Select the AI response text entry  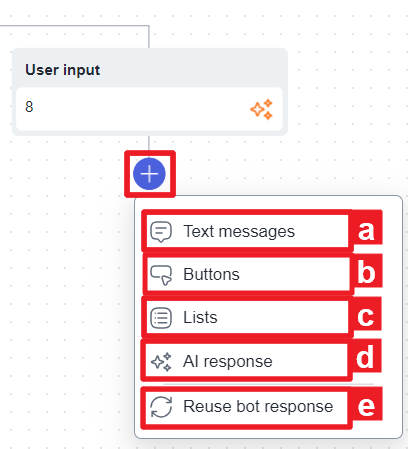point(228,361)
